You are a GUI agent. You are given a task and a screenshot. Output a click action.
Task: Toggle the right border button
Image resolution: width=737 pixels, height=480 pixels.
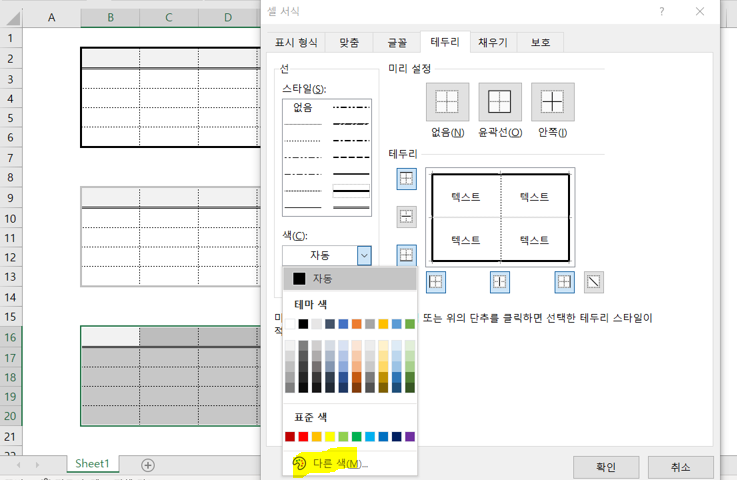tap(564, 282)
